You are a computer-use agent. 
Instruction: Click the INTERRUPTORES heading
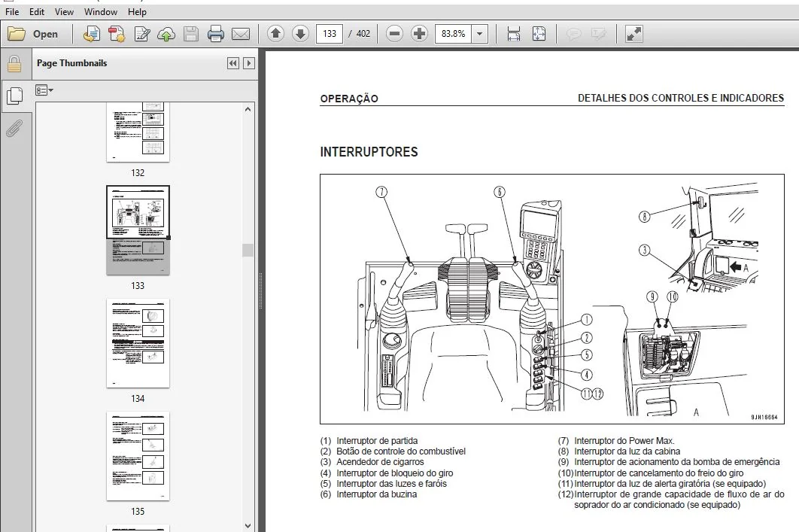[369, 152]
